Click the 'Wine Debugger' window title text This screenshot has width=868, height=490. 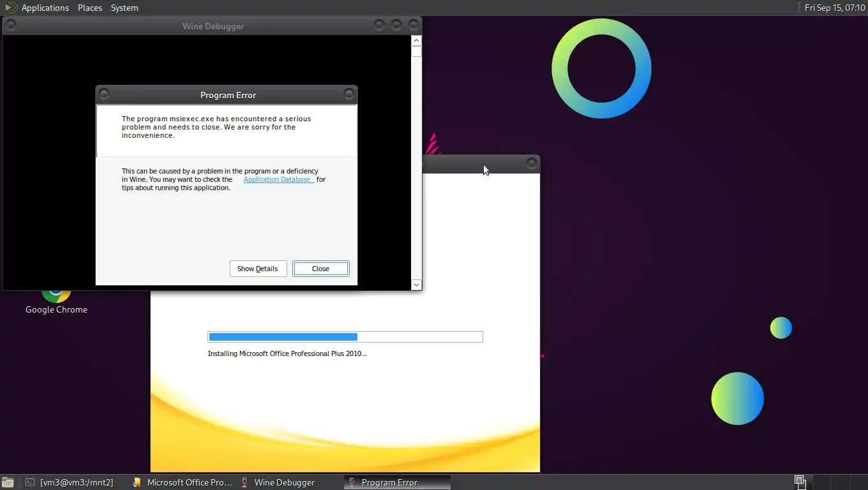click(213, 26)
